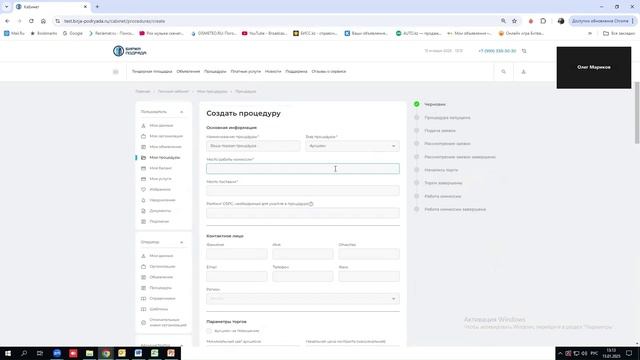This screenshot has height=360, width=640.
Task: Click the Телефон input field
Action: click(x=303, y=276)
